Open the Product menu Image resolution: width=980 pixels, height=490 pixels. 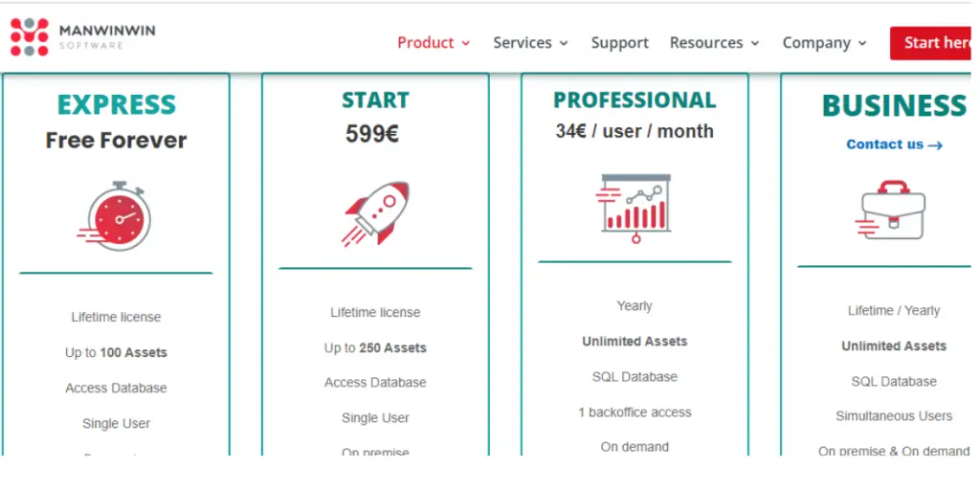click(434, 42)
